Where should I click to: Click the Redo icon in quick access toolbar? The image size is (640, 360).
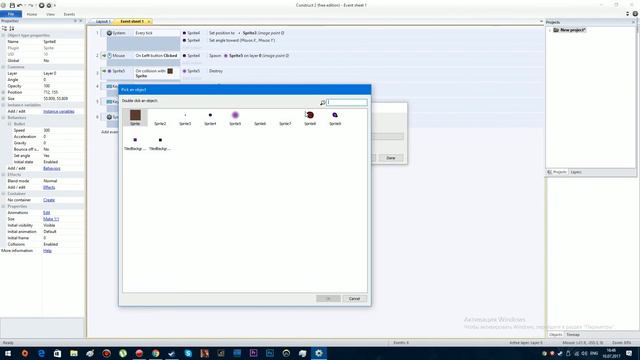pyautogui.click(x=30, y=5)
